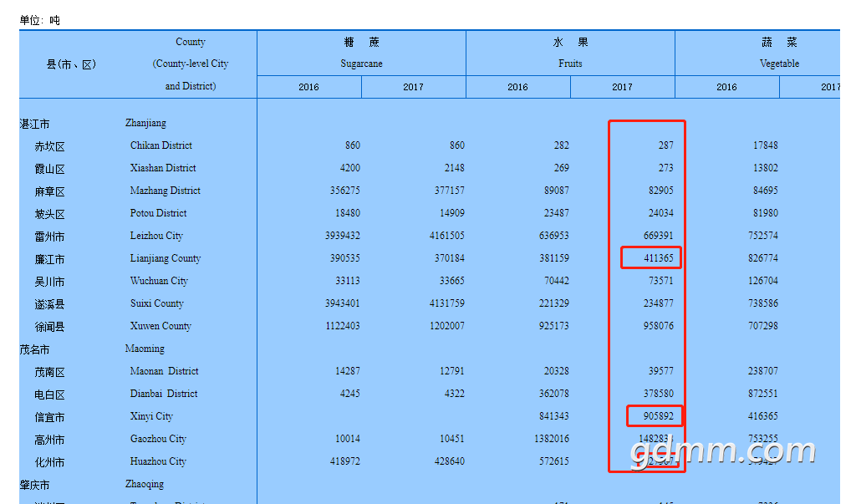Select Huazhou City sugarcane value 428640
This screenshot has height=504, width=856.
[446, 461]
